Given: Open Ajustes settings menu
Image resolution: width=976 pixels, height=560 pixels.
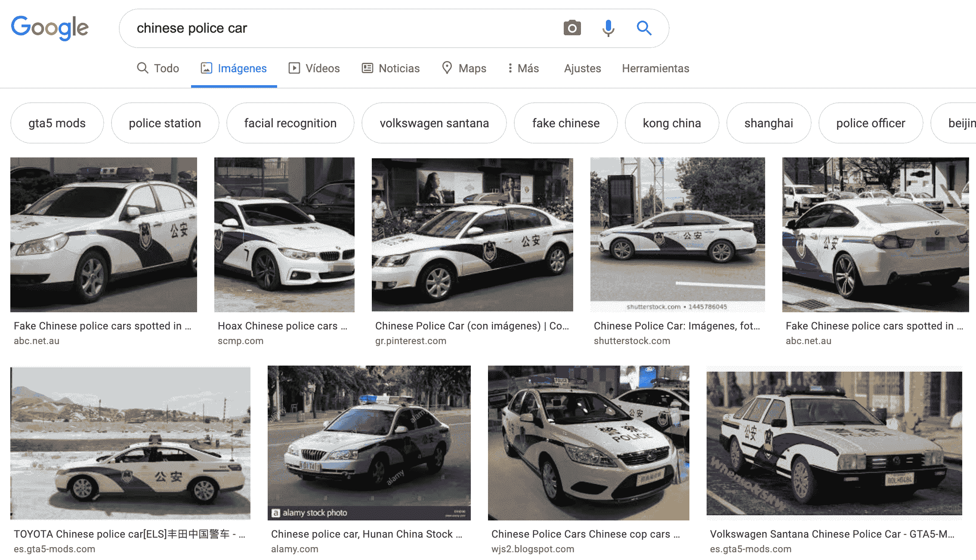Looking at the screenshot, I should 582,68.
